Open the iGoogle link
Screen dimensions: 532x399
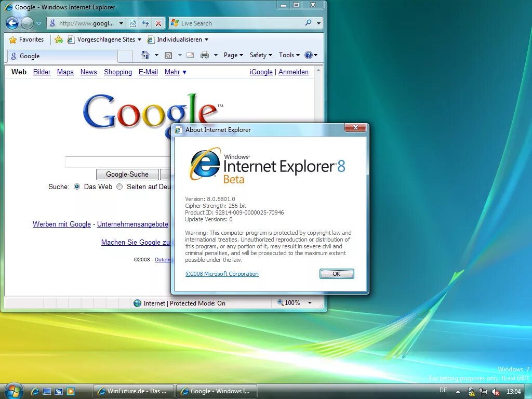(261, 72)
